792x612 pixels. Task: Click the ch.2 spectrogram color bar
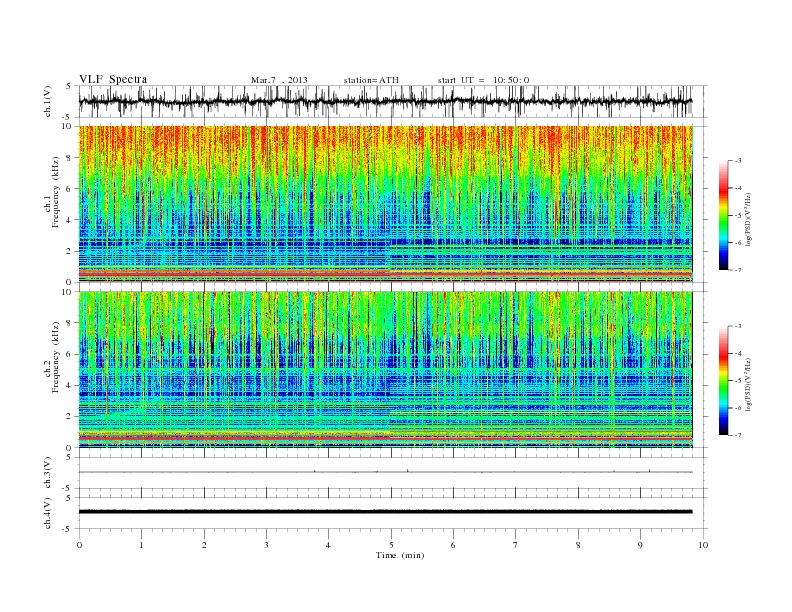(723, 381)
